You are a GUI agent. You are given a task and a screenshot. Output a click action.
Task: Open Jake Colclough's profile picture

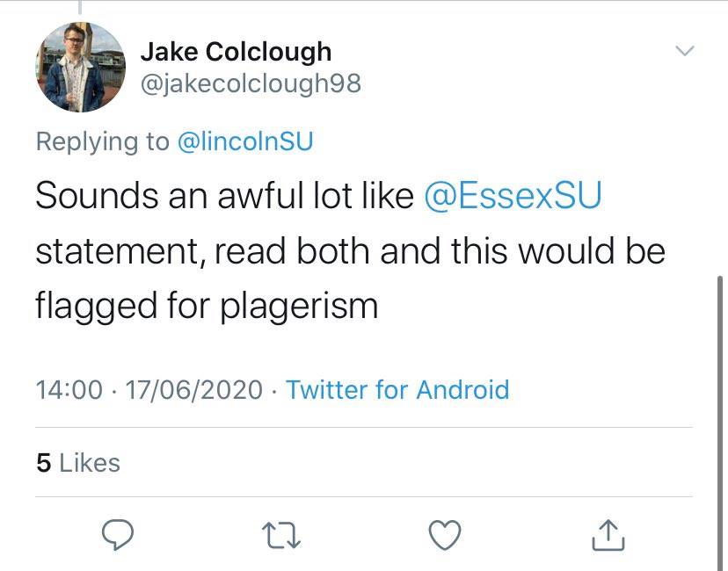click(80, 68)
